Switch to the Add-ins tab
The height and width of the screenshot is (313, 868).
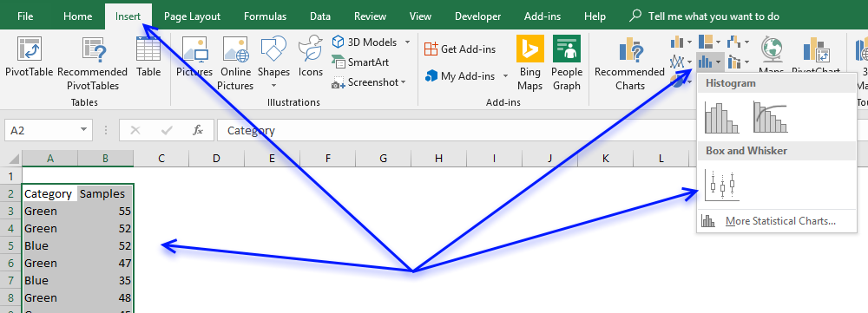[542, 16]
